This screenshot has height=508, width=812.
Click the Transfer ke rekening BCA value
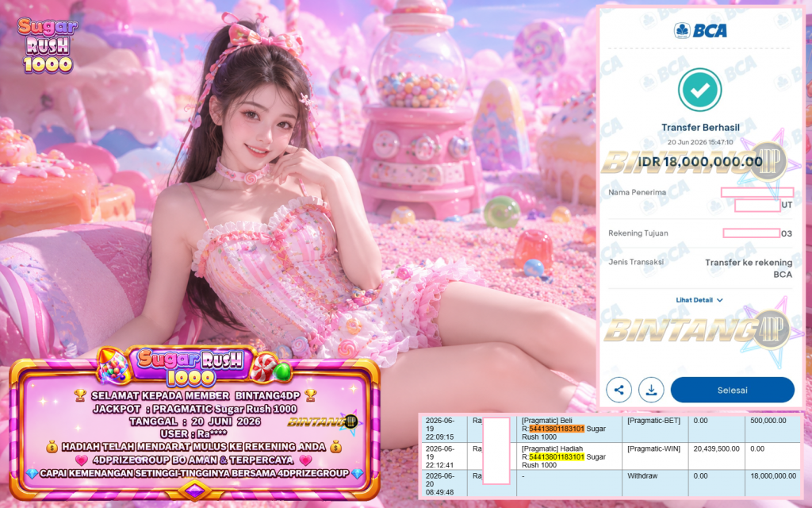tap(749, 268)
